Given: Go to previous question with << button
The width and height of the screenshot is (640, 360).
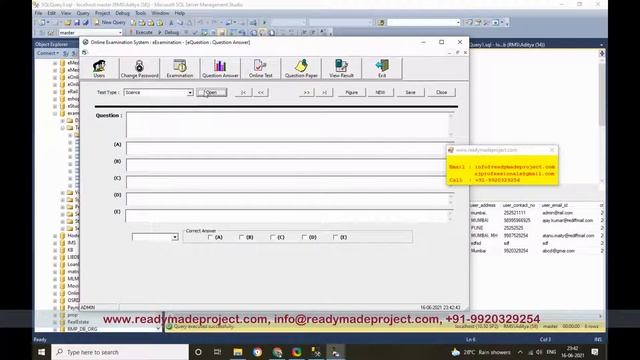Looking at the screenshot, I should point(260,93).
